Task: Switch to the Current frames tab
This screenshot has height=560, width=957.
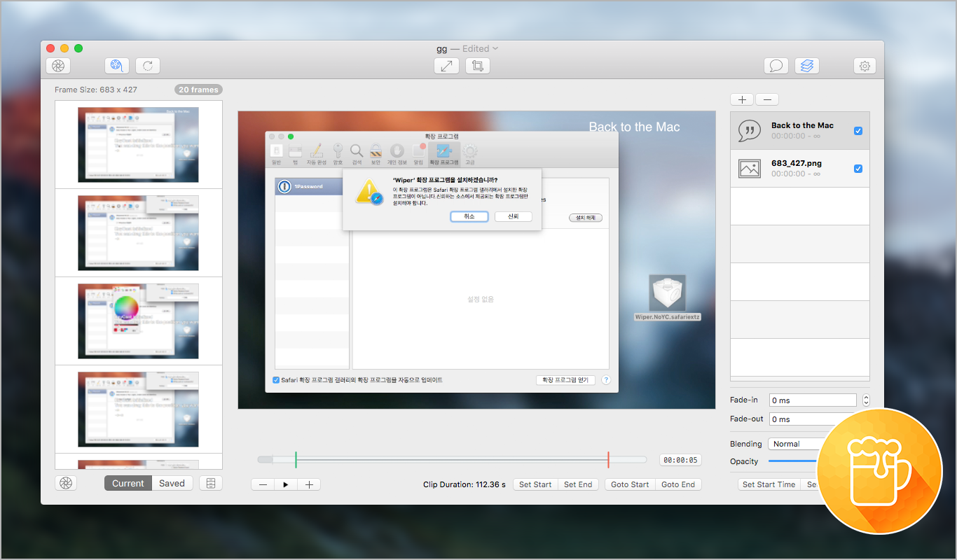Action: [x=128, y=483]
